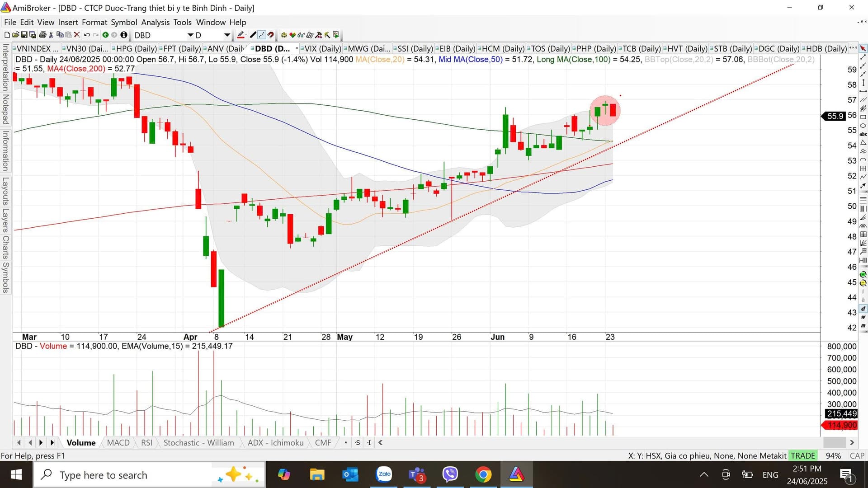The width and height of the screenshot is (868, 488).
Task: Toggle daily 'd' interval button
Action: tap(863, 309)
